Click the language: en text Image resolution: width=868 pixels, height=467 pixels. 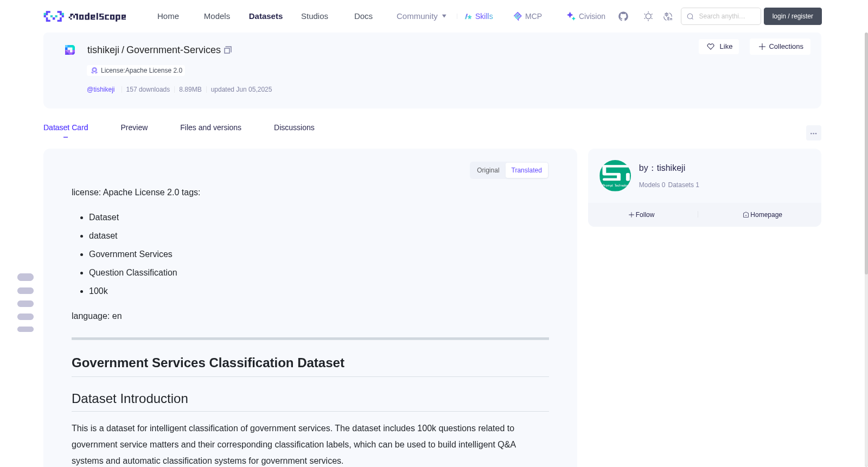point(97,316)
